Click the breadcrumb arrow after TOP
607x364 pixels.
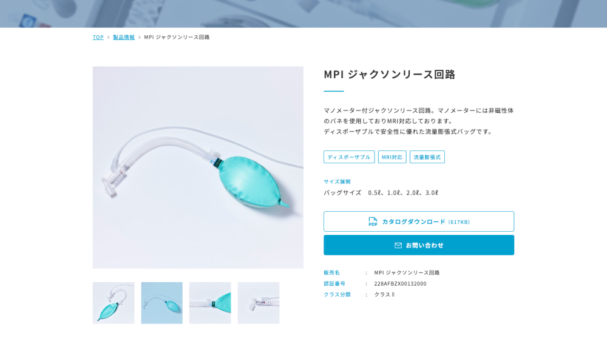(109, 38)
